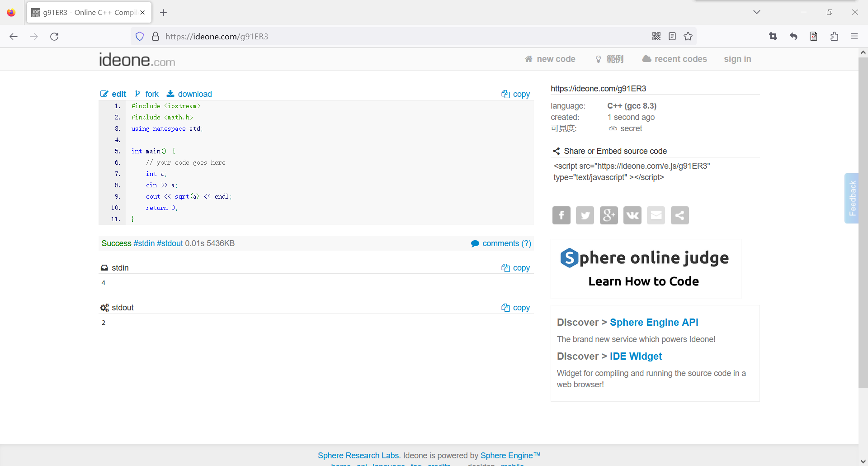Click the page scrollbar thumb
This screenshot has width=868, height=466.
pyautogui.click(x=863, y=222)
